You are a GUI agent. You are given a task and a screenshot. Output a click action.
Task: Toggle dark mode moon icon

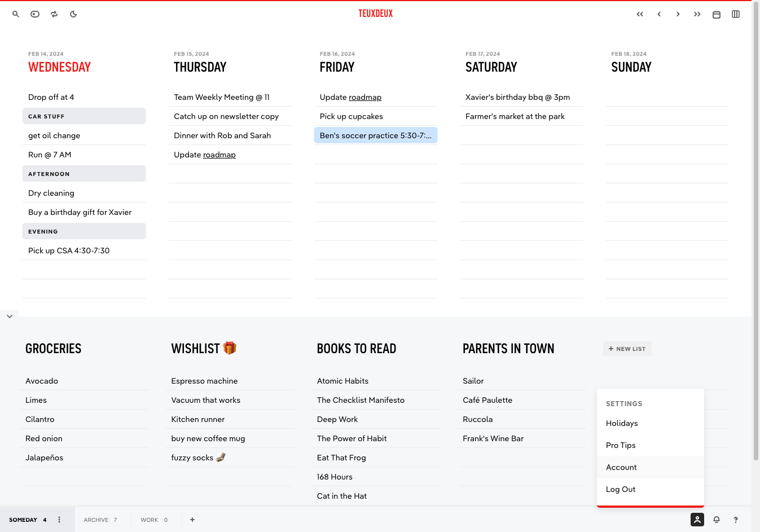coord(73,14)
